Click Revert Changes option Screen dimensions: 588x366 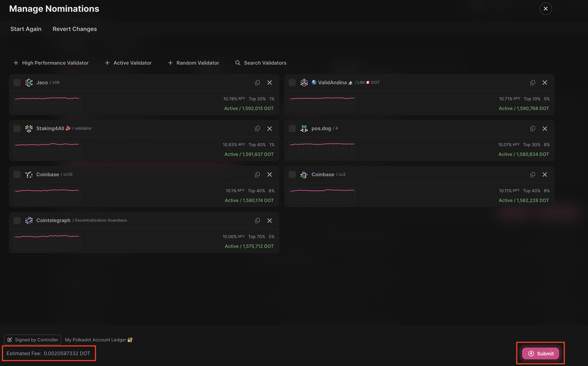pos(75,29)
